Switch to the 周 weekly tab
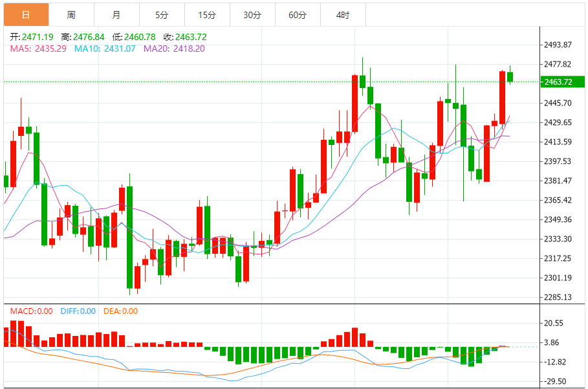 click(x=71, y=15)
